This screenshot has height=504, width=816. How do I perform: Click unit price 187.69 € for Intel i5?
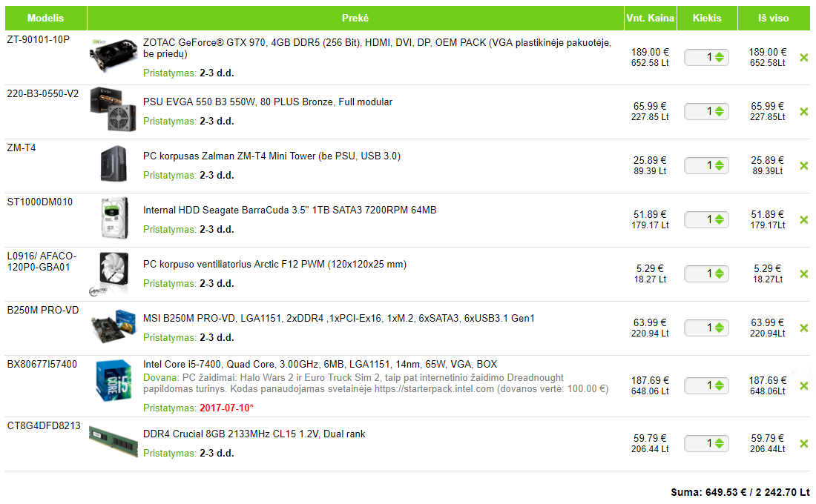tap(650, 380)
